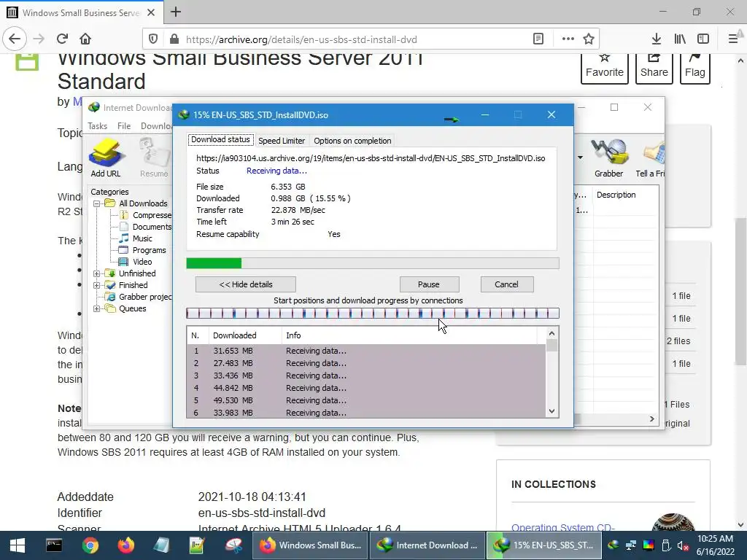
Task: Click the Add URL icon in IDM
Action: coord(106,157)
